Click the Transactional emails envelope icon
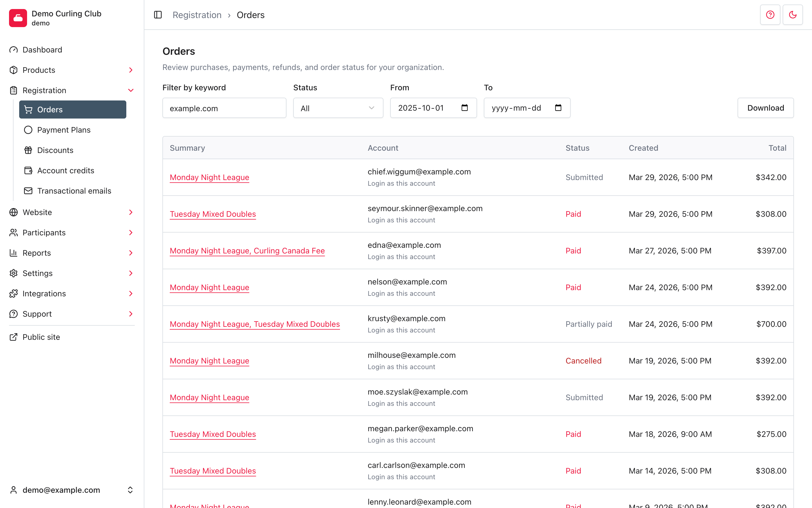This screenshot has width=812, height=508. (28, 191)
